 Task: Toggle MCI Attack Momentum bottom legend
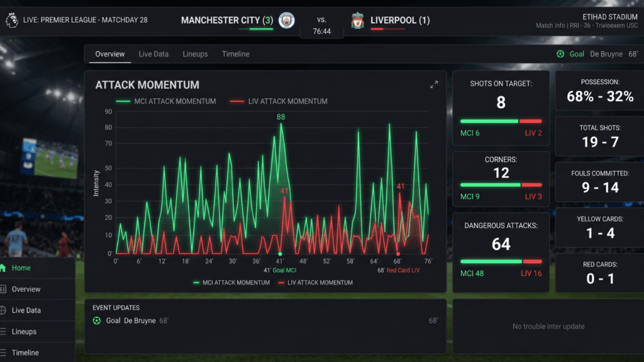[x=231, y=283]
